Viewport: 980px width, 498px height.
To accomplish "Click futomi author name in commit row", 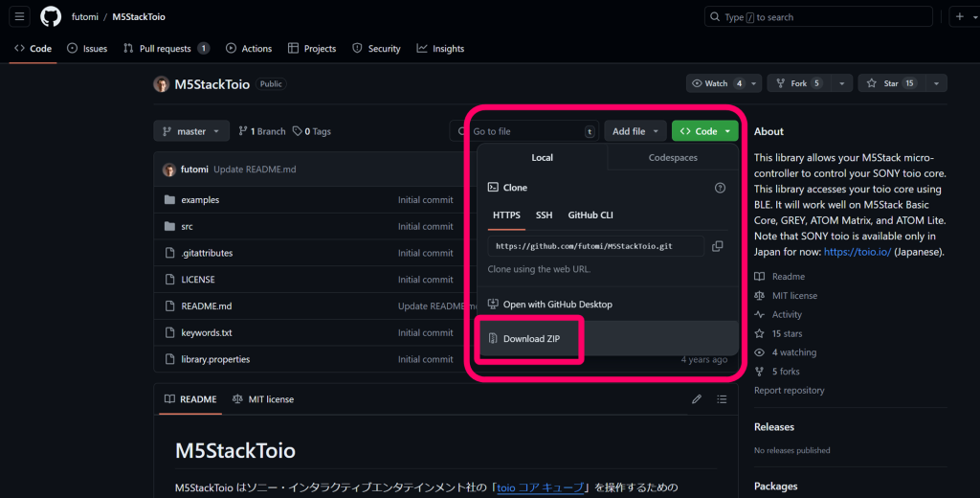I will 194,170.
